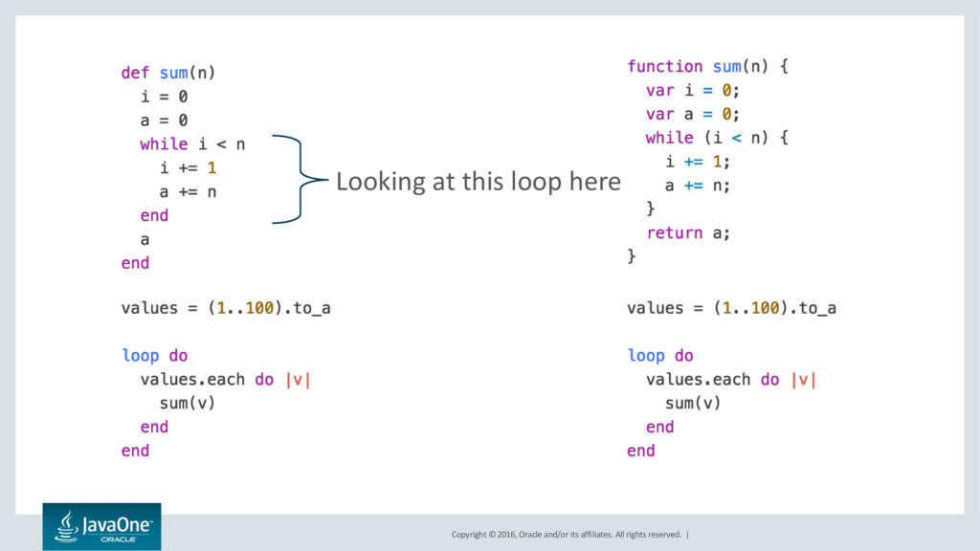Click 'a = 0' in the Ruby def
Screen dimensions: 980x551
[x=164, y=121]
